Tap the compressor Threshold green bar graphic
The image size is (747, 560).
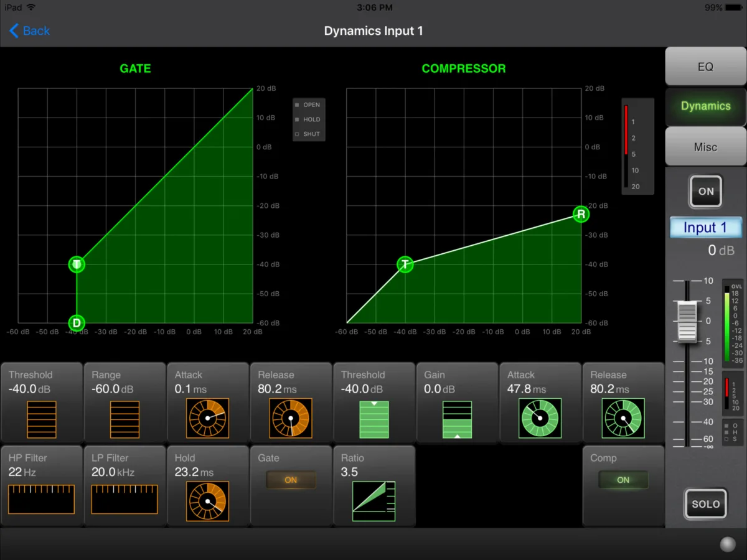pos(374,419)
